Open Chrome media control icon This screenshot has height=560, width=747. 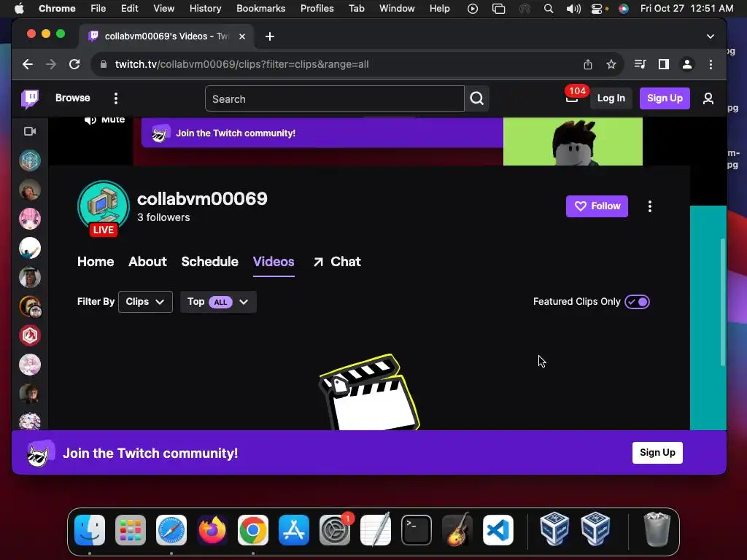tap(640, 64)
